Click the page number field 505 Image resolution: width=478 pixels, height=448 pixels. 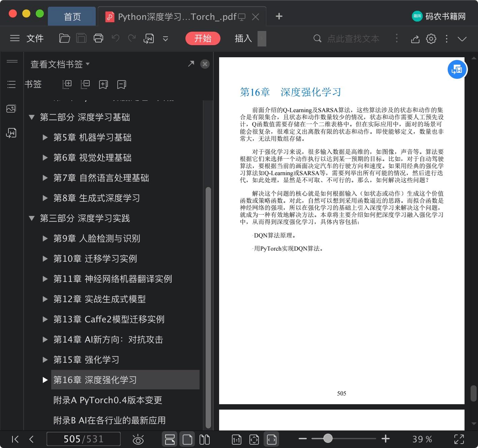coord(84,439)
